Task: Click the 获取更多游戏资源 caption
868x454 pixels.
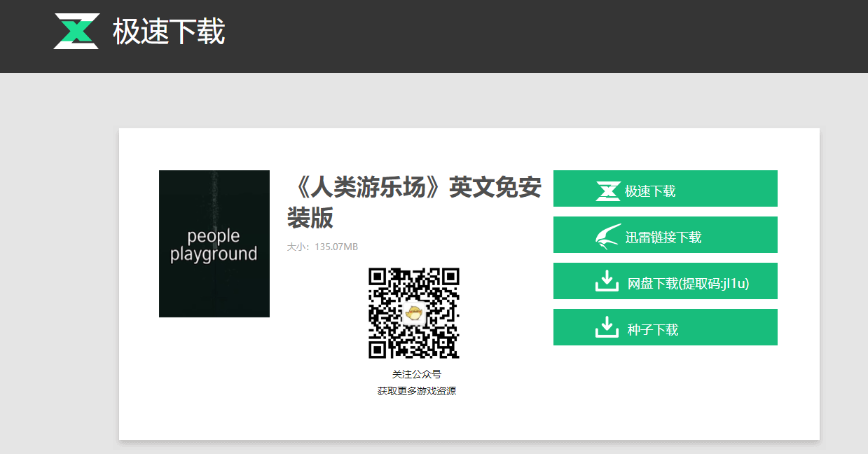Action: click(x=417, y=391)
